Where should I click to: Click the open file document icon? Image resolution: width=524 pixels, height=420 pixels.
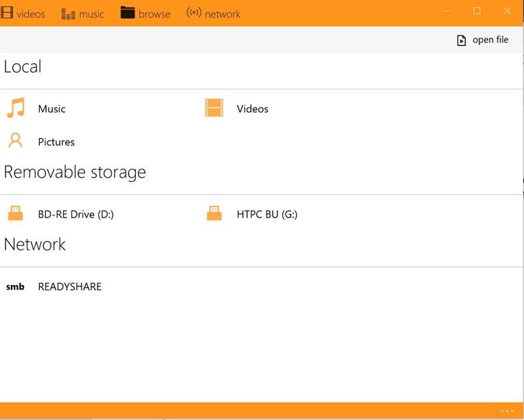(x=462, y=40)
